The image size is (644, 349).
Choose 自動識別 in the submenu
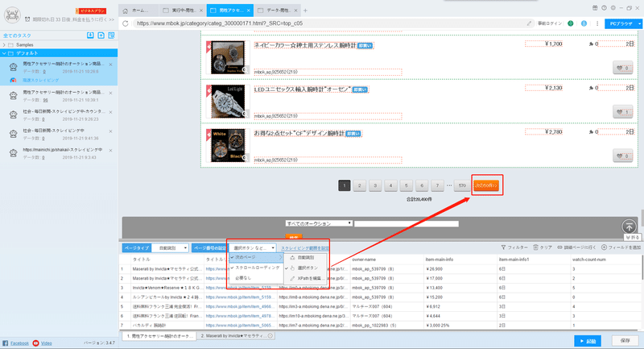pyautogui.click(x=306, y=258)
